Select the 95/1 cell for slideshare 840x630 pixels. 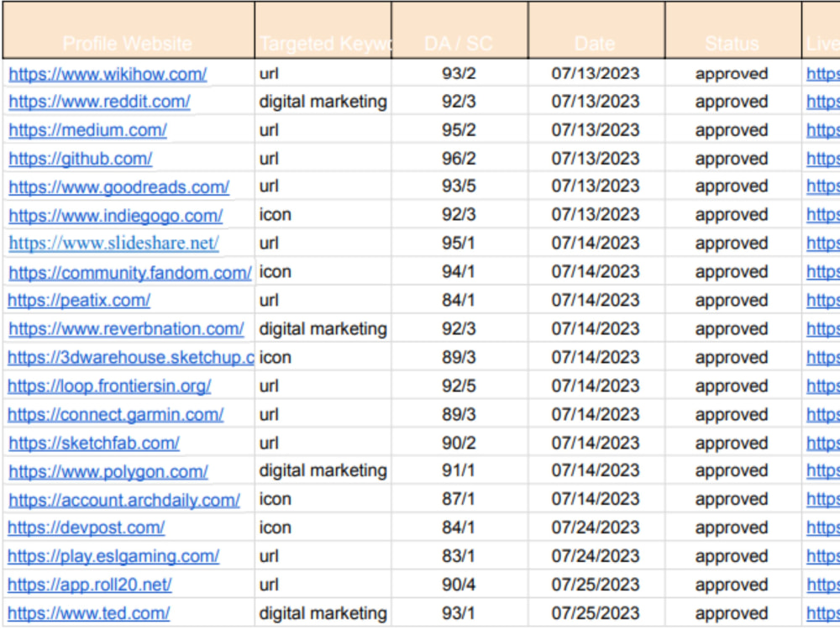point(459,244)
